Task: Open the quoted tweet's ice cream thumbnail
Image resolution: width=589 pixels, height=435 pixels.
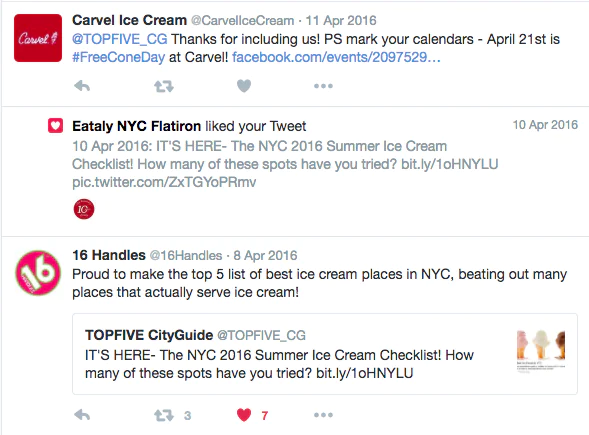Action: click(x=541, y=351)
